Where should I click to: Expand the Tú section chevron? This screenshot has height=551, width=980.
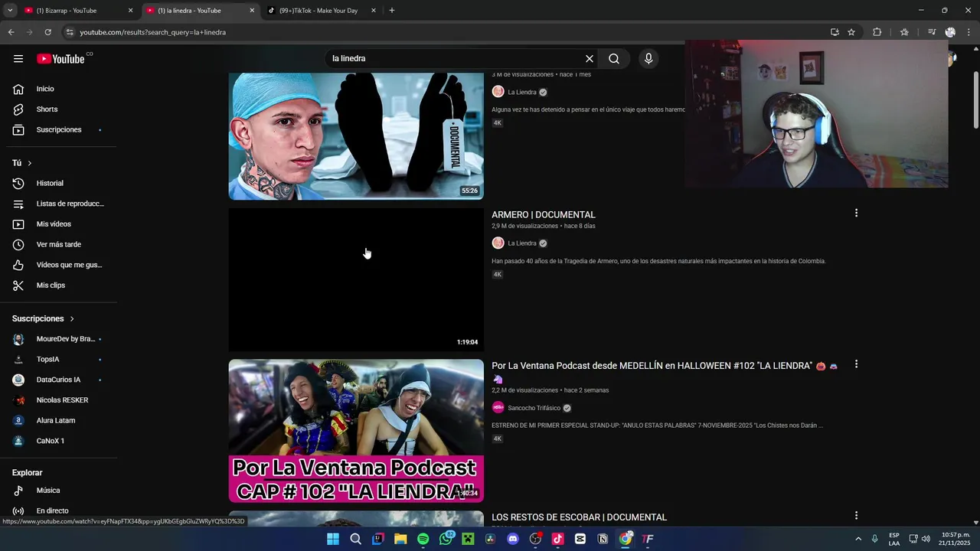[30, 163]
